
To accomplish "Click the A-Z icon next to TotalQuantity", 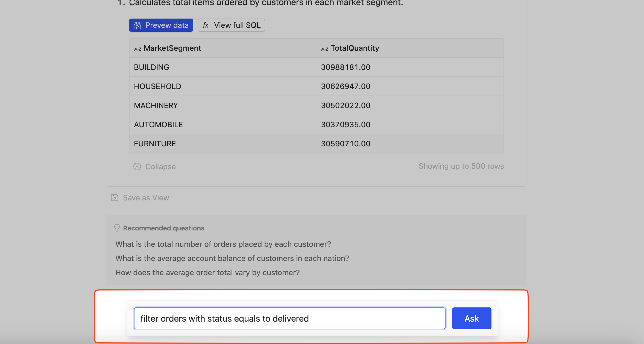I will click(324, 49).
